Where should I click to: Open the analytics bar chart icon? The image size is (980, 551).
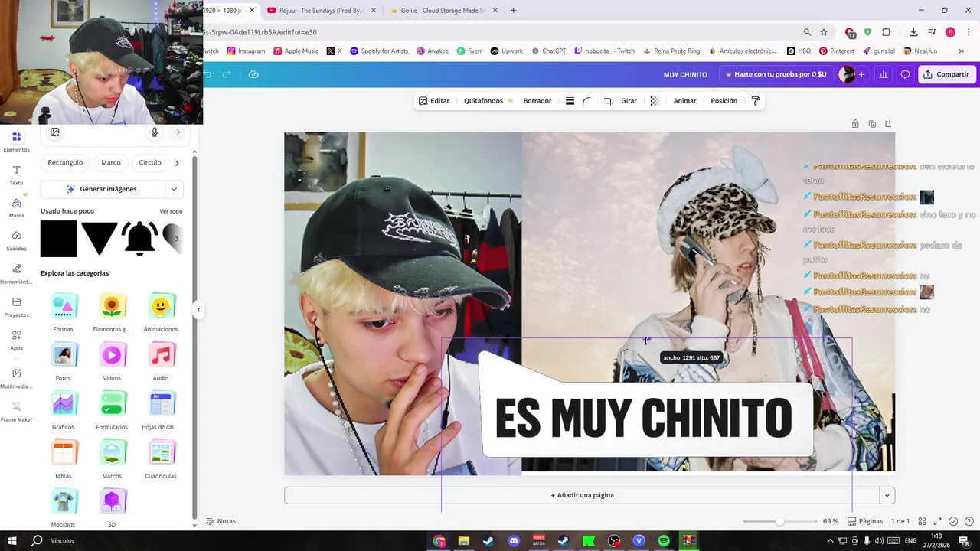[x=884, y=74]
